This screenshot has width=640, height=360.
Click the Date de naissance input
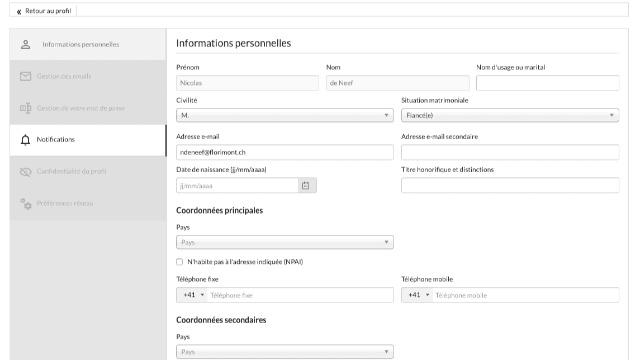point(238,186)
